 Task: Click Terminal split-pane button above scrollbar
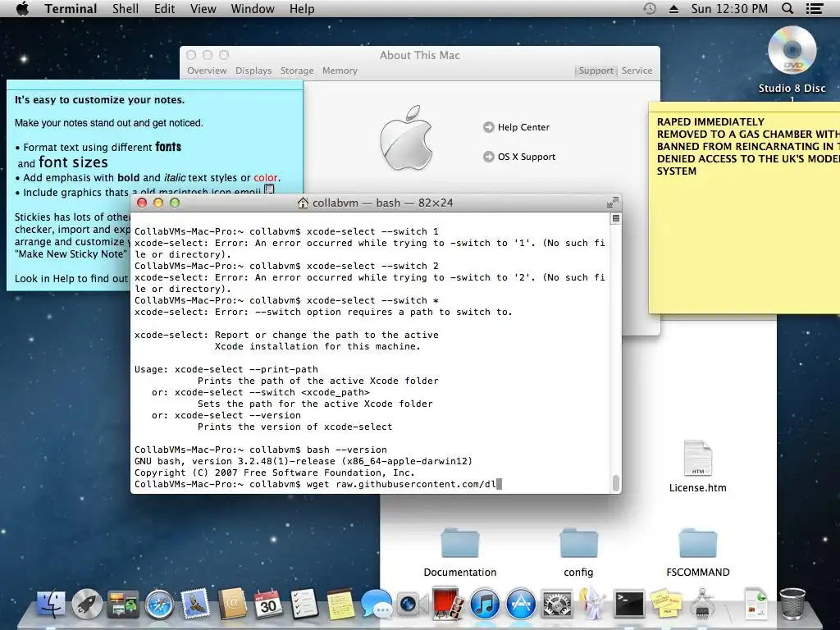click(616, 218)
